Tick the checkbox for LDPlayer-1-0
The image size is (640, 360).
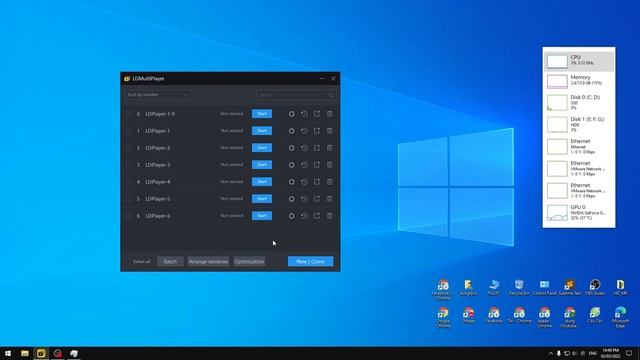click(128, 114)
